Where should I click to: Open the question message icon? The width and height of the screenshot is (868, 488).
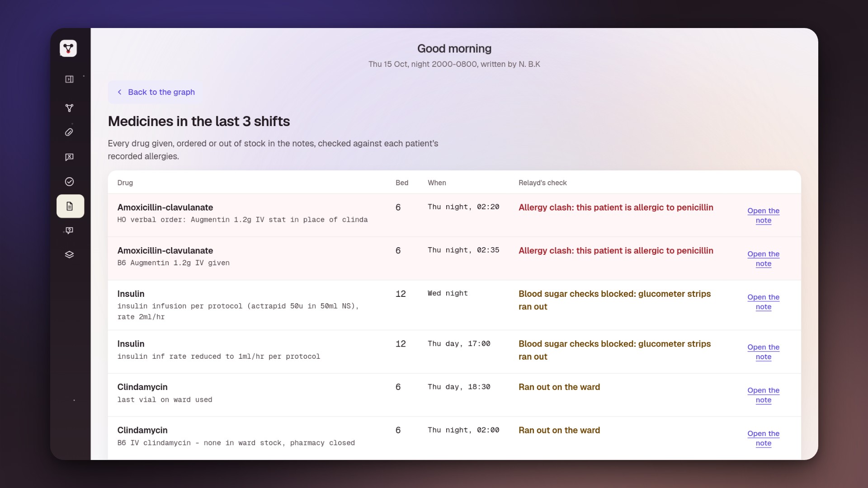coord(69,230)
